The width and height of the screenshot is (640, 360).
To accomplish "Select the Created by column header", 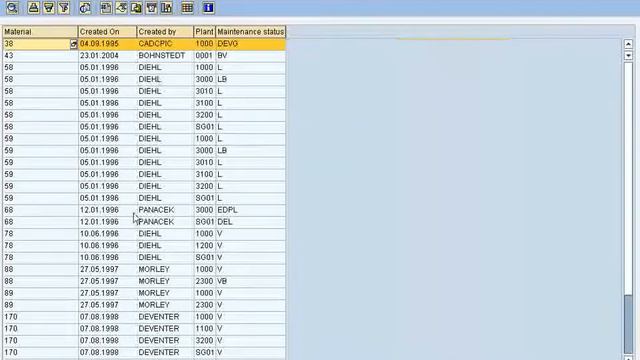I will click(165, 32).
